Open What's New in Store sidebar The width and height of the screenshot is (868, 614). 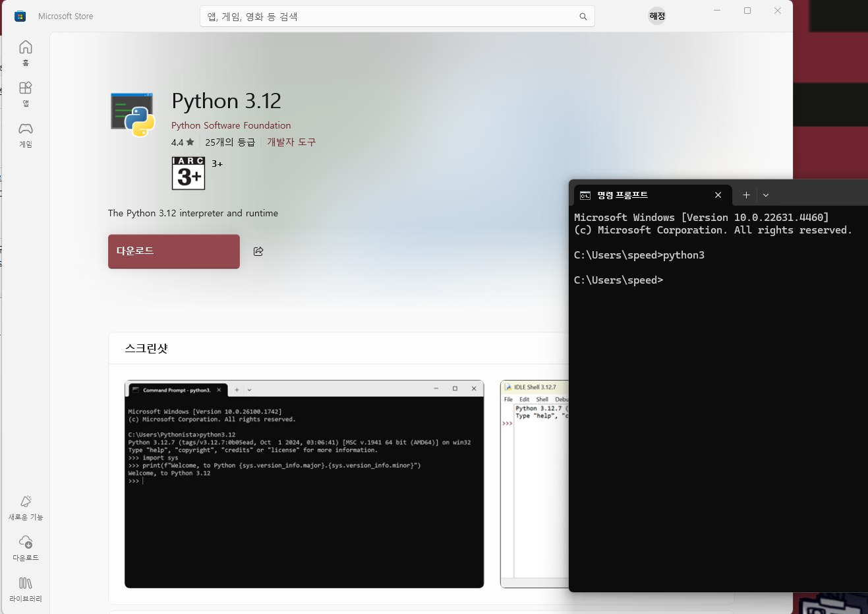[x=26, y=508]
